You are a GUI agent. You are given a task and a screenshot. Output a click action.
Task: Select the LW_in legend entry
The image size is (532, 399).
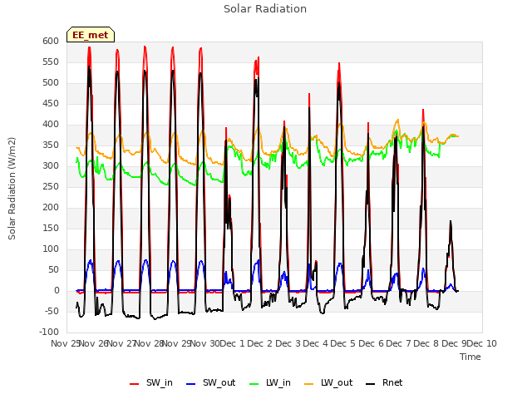[269, 382]
